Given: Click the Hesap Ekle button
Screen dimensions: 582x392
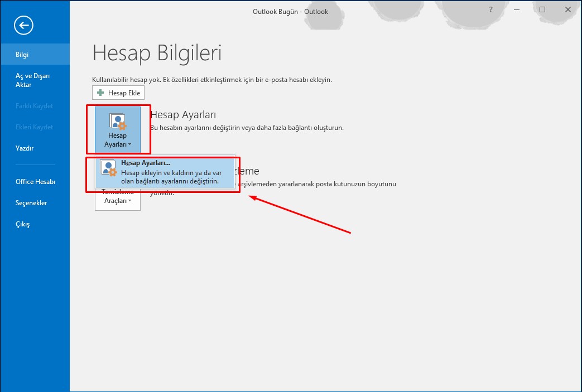Looking at the screenshot, I should click(118, 93).
